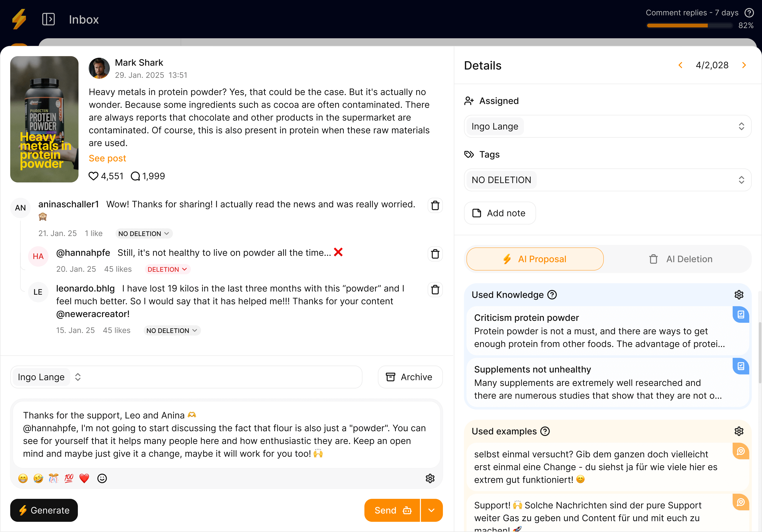Image resolution: width=762 pixels, height=532 pixels.
Task: Delete aninaschaller1's comment with trash icon
Action: point(435,206)
